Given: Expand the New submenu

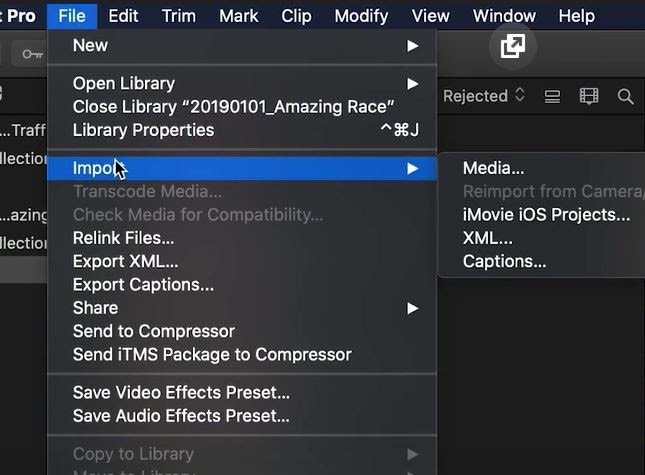Looking at the screenshot, I should point(242,46).
